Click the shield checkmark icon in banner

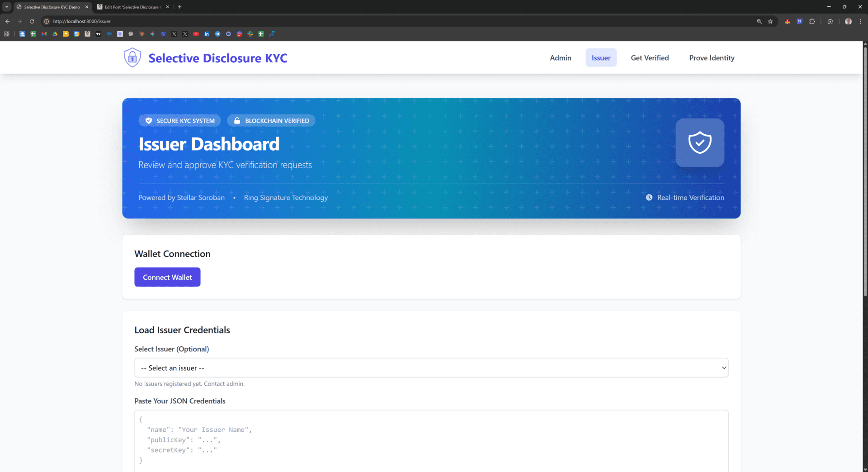pos(699,143)
